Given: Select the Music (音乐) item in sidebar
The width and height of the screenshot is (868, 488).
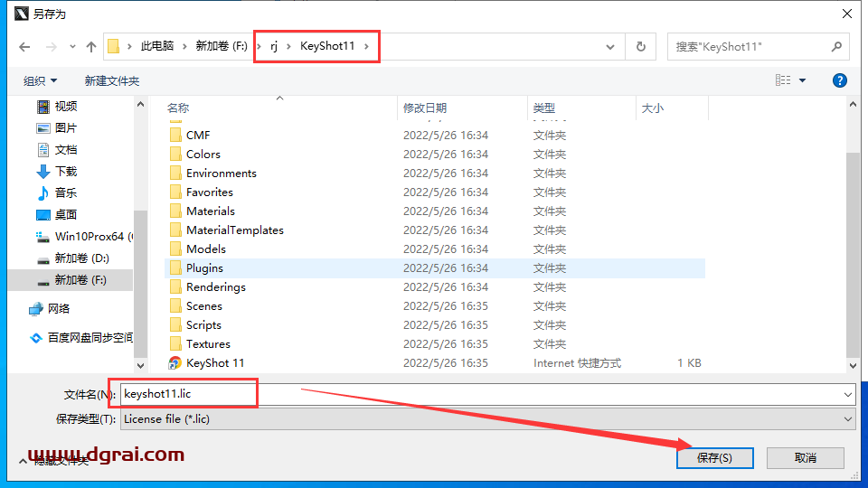Looking at the screenshot, I should pos(65,192).
